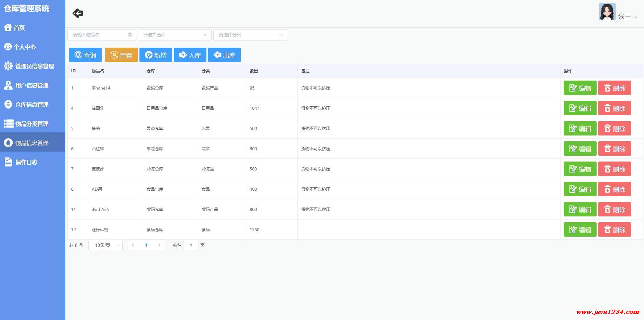Edit the 葡萄 row
Viewport: 644px width, 320px height.
click(x=580, y=128)
